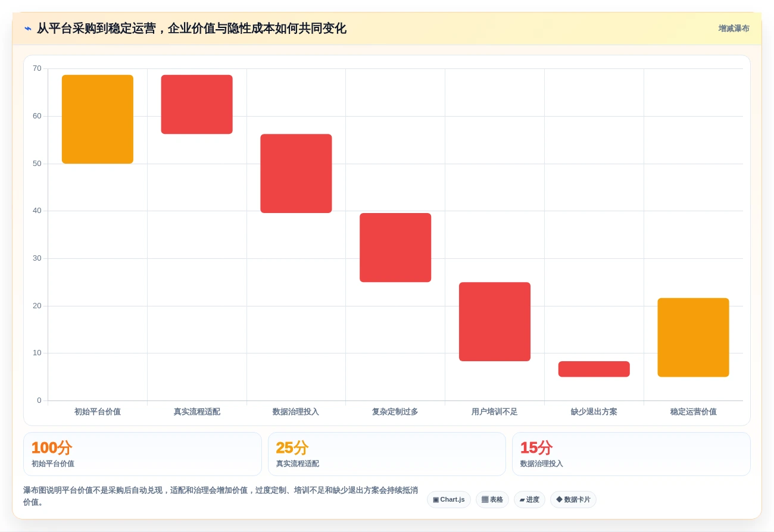The width and height of the screenshot is (774, 532).
Task: Select the Chart.js chip
Action: pyautogui.click(x=449, y=499)
